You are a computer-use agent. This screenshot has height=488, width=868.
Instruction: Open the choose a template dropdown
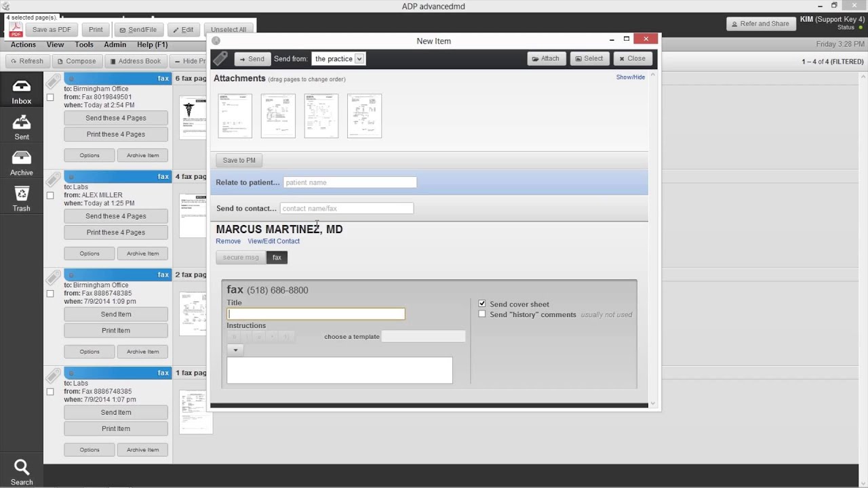click(x=423, y=336)
